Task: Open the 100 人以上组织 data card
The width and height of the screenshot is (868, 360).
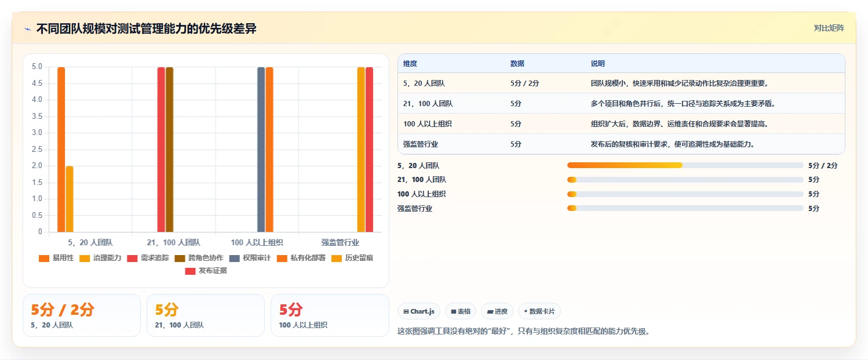Action: (330, 315)
